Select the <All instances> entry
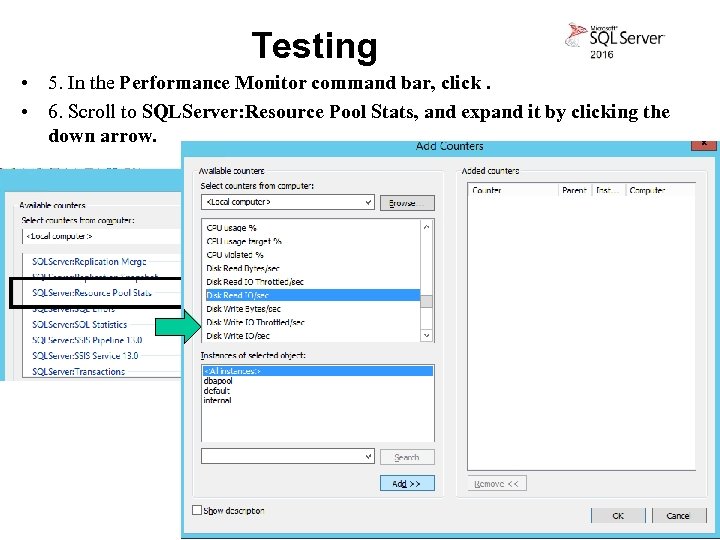 318,371
